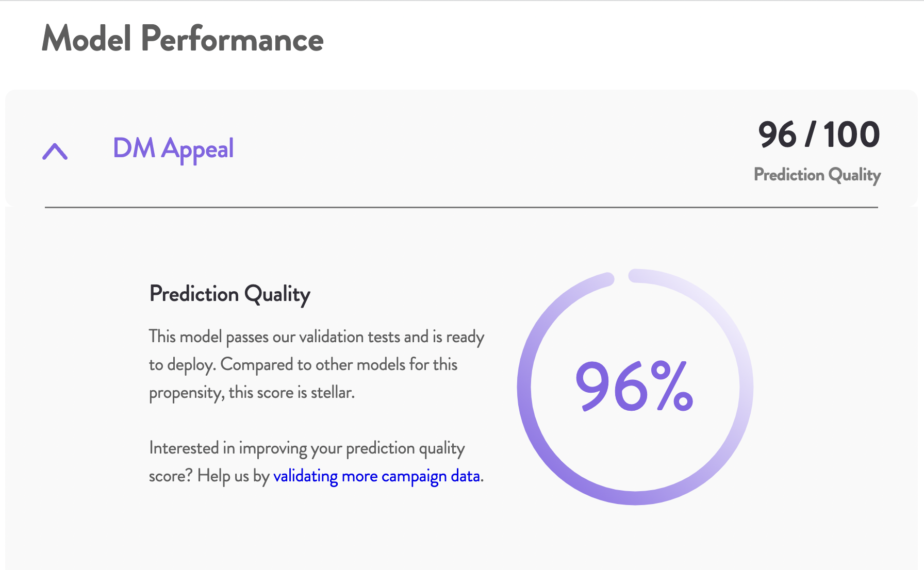Click the phrase 'this score is stellar'
924x570 pixels.
tap(292, 392)
